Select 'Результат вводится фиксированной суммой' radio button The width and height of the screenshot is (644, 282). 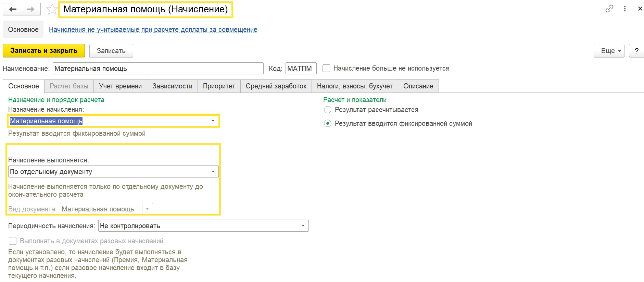point(328,123)
